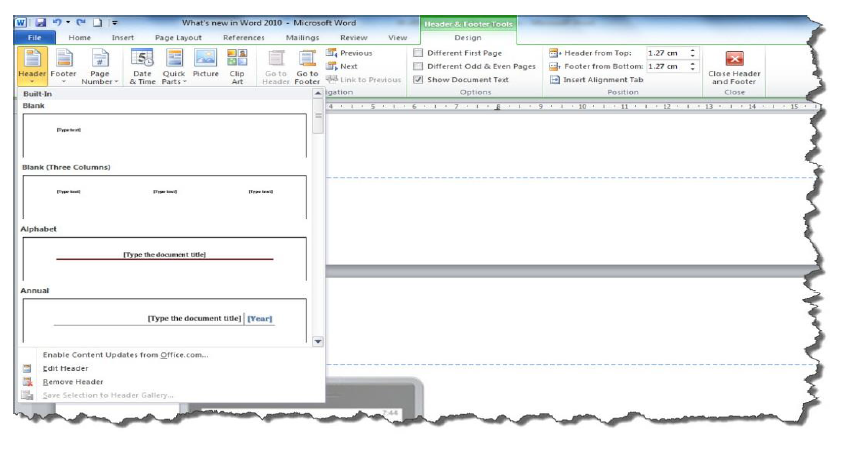This screenshot has height=451, width=851.
Task: Increase Header from Top spinner
Action: pyautogui.click(x=693, y=50)
